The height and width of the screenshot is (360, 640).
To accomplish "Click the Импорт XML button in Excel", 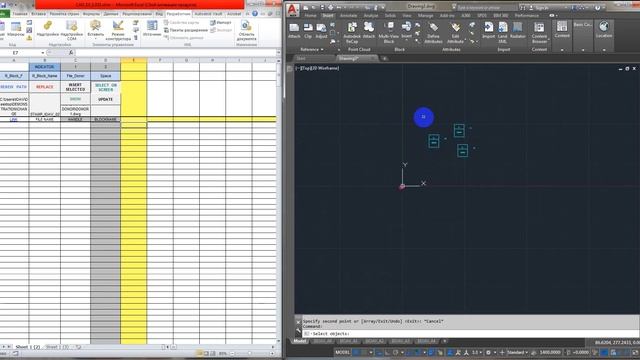I will [221, 23].
